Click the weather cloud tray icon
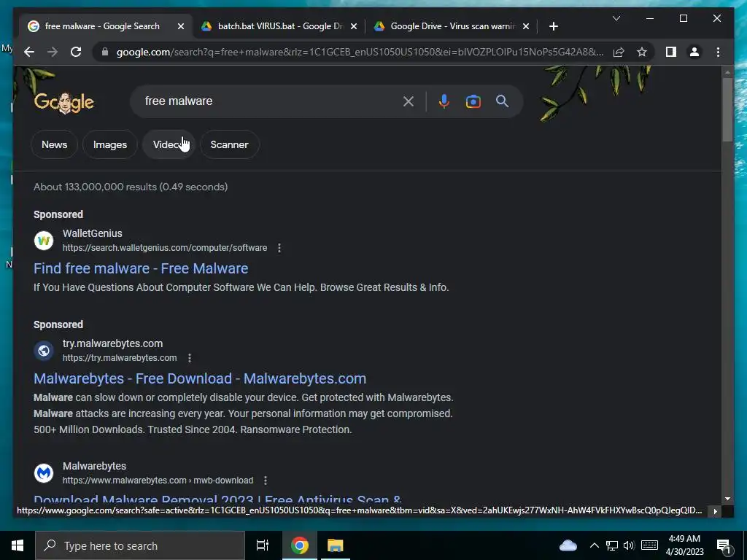Viewport: 747px width, 560px height. (x=568, y=545)
